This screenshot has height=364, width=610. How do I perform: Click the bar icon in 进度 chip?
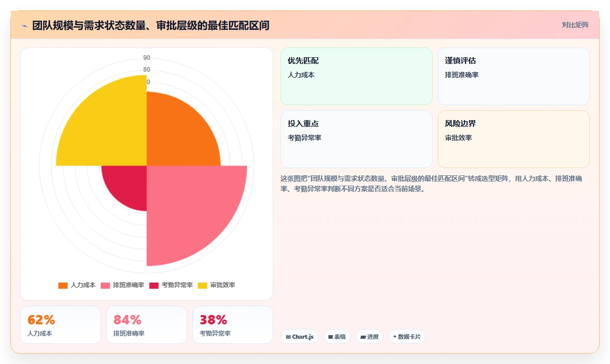[x=363, y=337]
